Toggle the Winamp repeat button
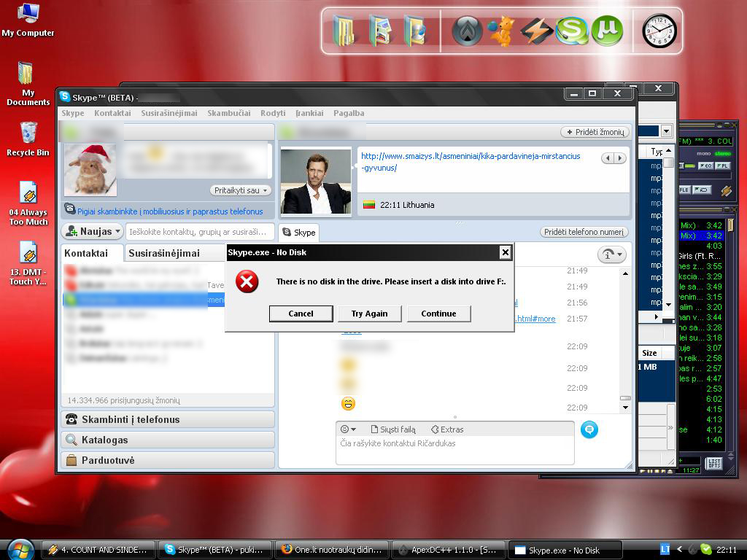Image resolution: width=747 pixels, height=560 pixels. [701, 190]
